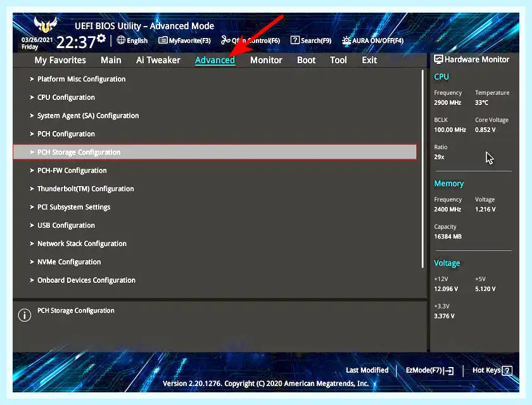Toggle AURA ON/OFF(F4) light icon
Viewport: 532px width, 405px height.
[x=346, y=40]
